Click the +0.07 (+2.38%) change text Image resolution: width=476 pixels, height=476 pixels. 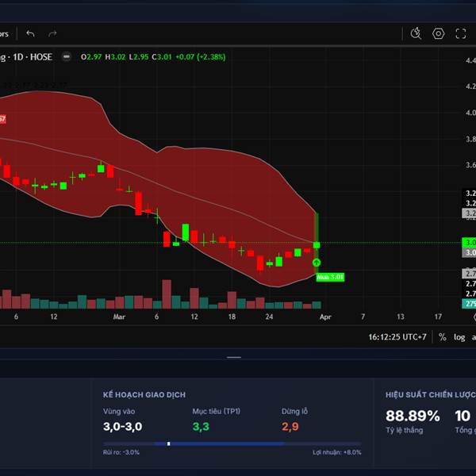(x=201, y=57)
